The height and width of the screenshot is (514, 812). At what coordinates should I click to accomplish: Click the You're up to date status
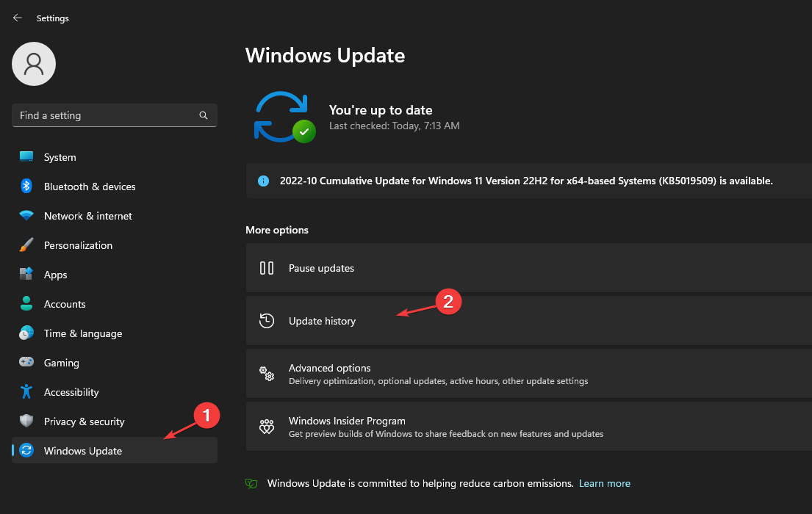(381, 109)
